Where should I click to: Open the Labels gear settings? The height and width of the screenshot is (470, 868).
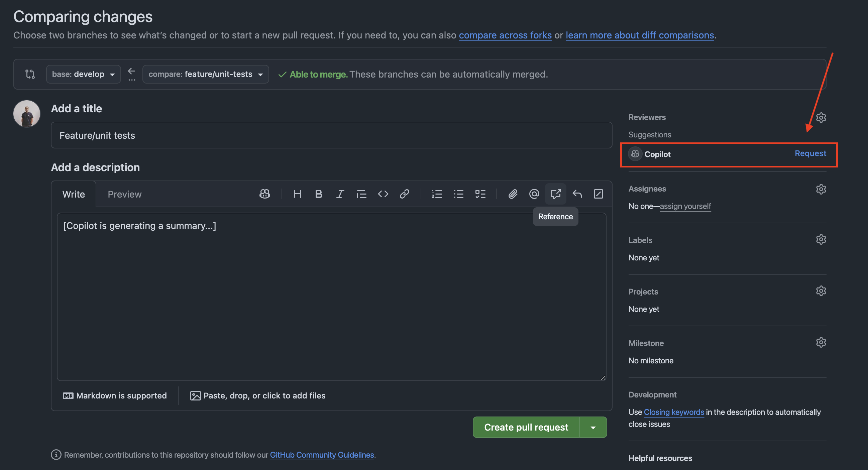pyautogui.click(x=821, y=240)
